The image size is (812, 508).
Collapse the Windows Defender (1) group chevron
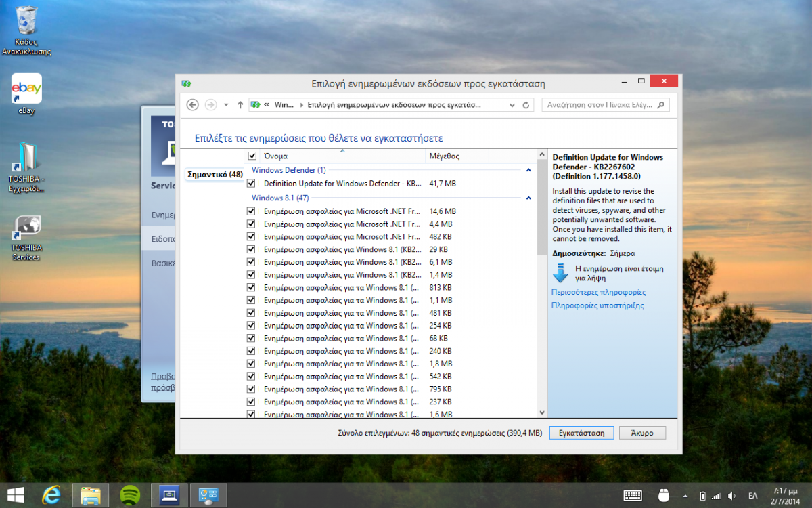(x=528, y=170)
